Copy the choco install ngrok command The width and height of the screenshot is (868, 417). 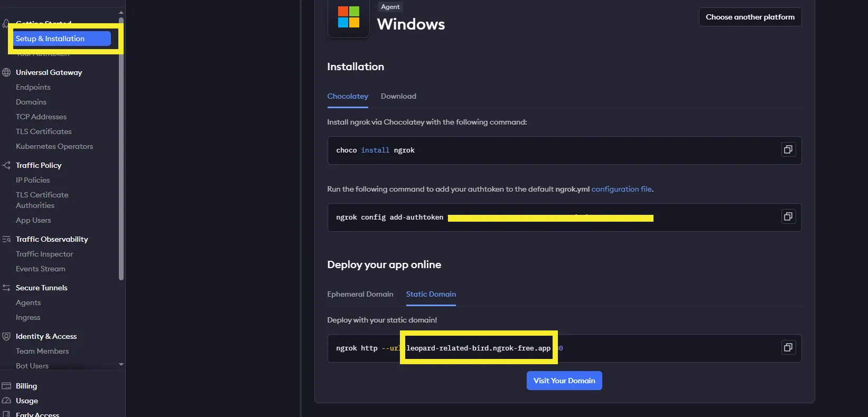[x=788, y=150]
